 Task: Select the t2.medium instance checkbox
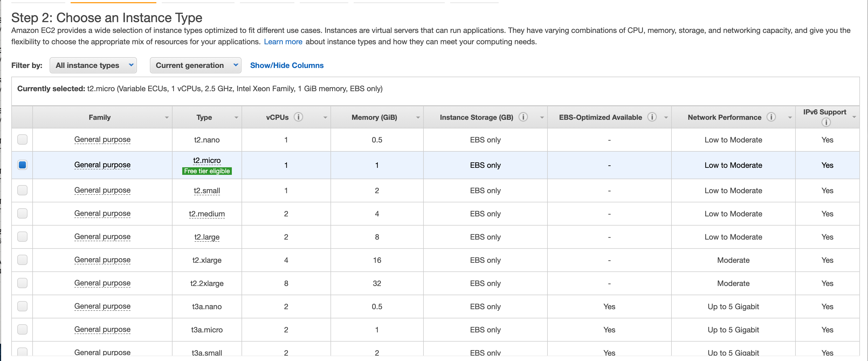pos(22,213)
